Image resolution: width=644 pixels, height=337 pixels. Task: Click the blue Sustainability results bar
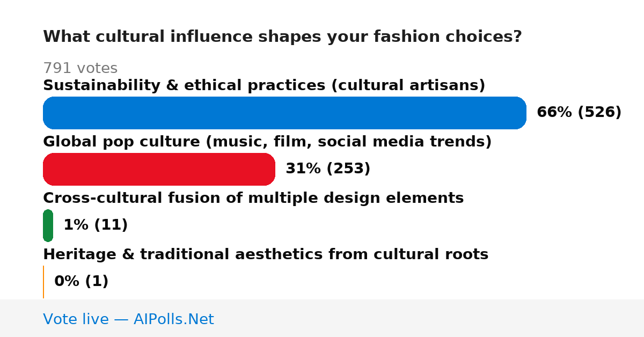284,113
